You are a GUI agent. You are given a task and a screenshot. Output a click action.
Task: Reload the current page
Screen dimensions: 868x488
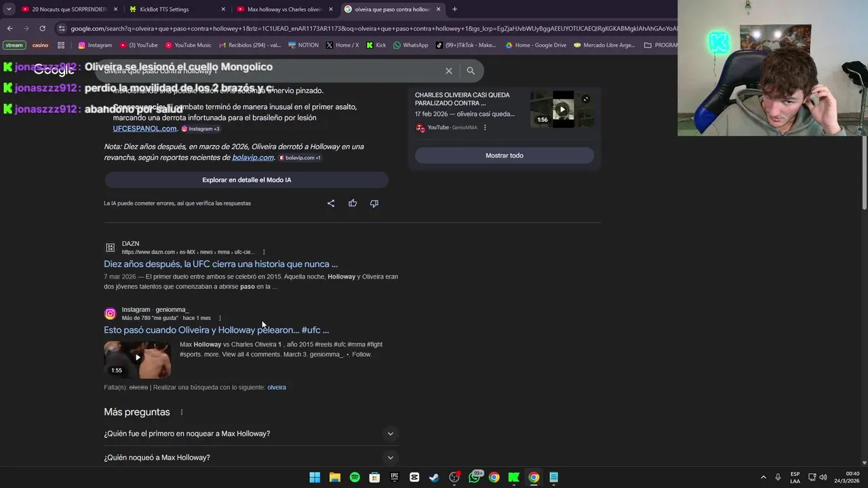coord(42,28)
